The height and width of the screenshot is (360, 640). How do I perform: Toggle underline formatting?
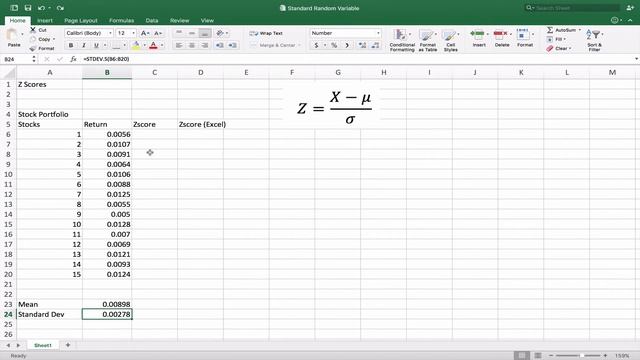(x=96, y=45)
